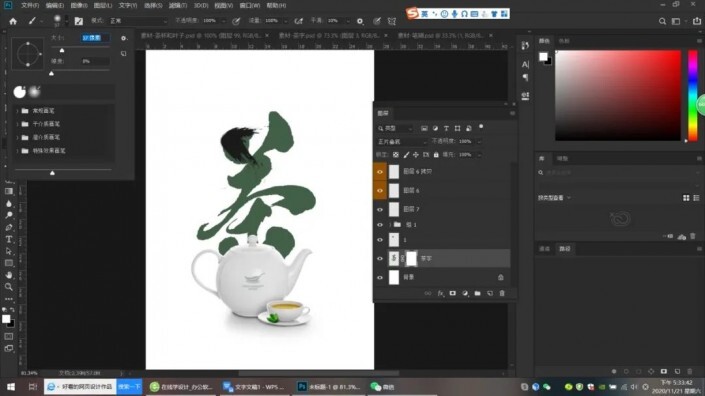Click the add layer mask icon
The height and width of the screenshot is (396, 705).
[x=453, y=294]
